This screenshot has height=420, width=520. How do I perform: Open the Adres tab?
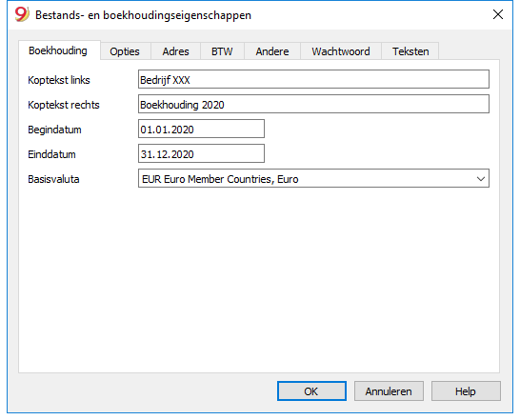175,51
